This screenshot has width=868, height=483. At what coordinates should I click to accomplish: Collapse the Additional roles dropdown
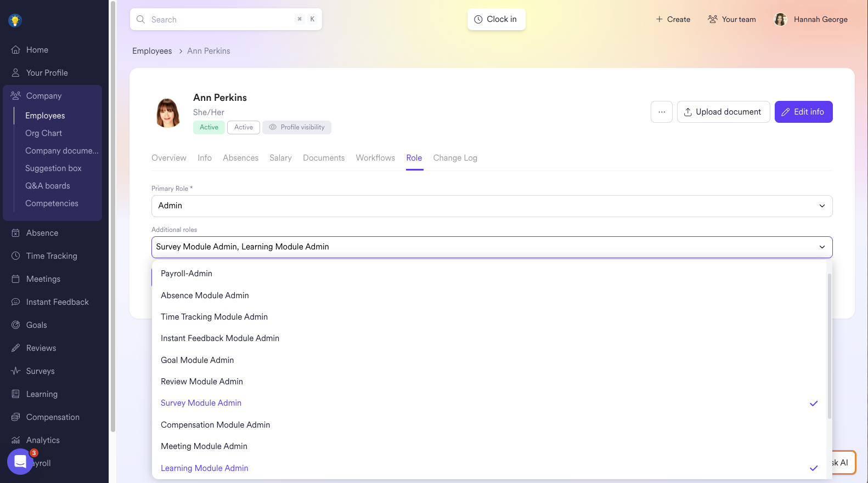tap(821, 247)
